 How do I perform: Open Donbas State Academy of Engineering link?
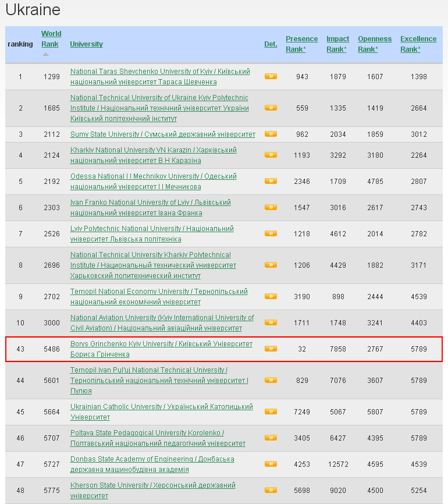(x=152, y=464)
